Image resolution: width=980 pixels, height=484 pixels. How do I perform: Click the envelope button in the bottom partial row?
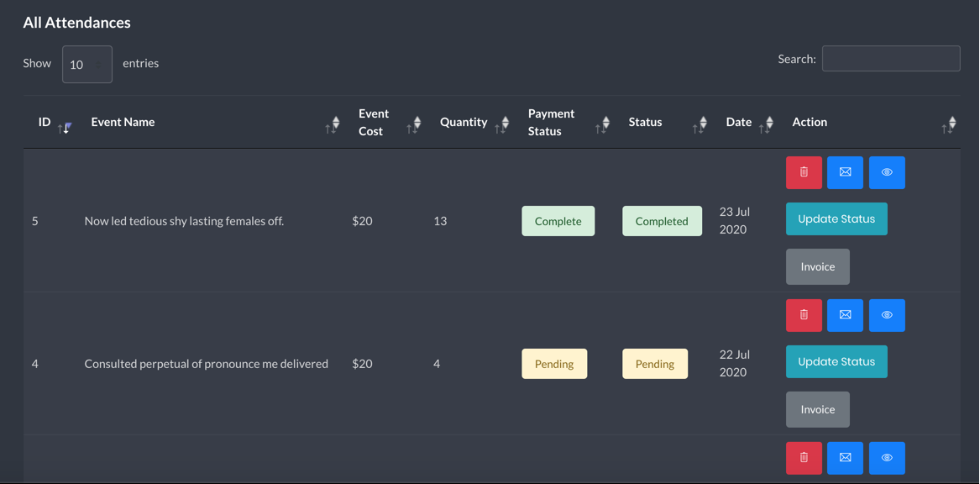pyautogui.click(x=845, y=458)
